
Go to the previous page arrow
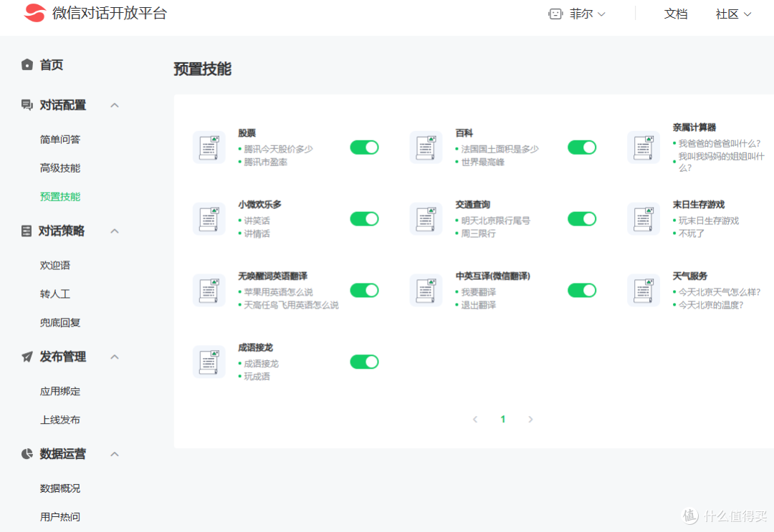tap(475, 419)
